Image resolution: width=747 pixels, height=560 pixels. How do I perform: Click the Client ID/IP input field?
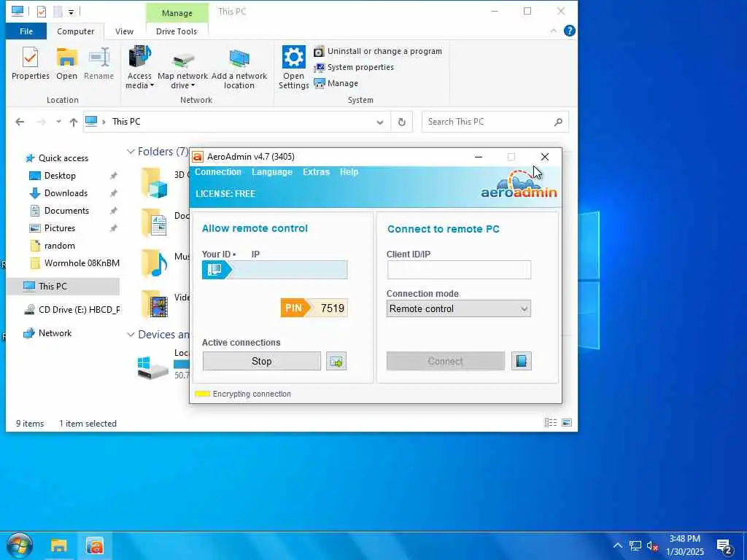pyautogui.click(x=459, y=270)
